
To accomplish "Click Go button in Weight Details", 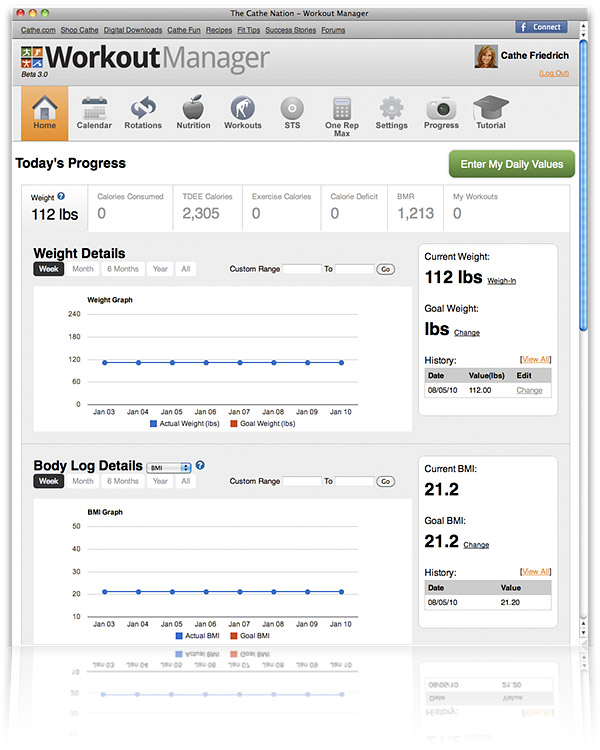I will [386, 269].
